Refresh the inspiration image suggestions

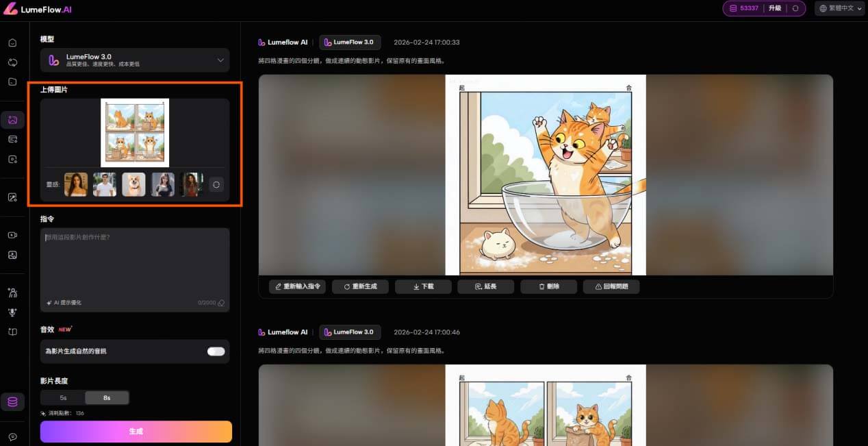(x=216, y=184)
